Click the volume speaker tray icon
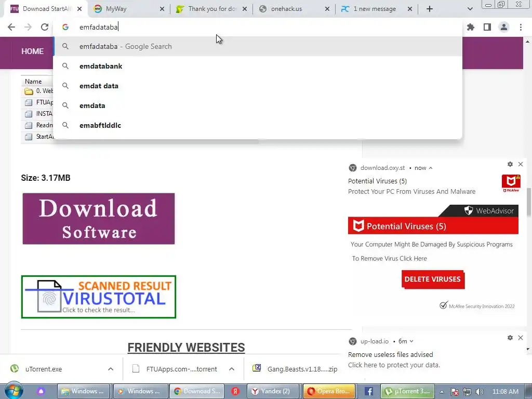 point(479,392)
